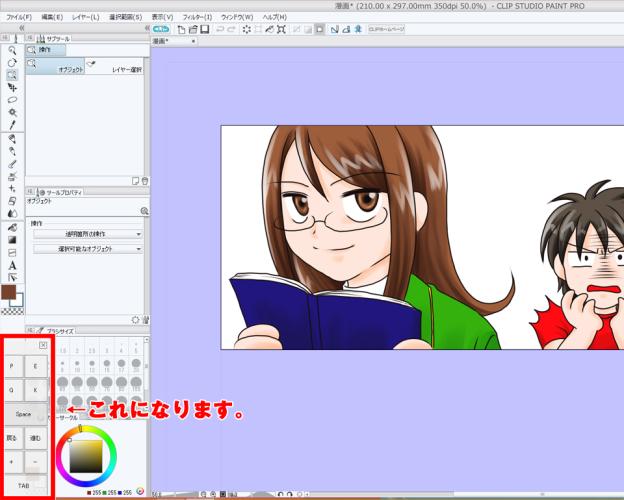Screen dimensions: 624x500
Task: Click the E key on shortcut pad
Action: (x=35, y=366)
